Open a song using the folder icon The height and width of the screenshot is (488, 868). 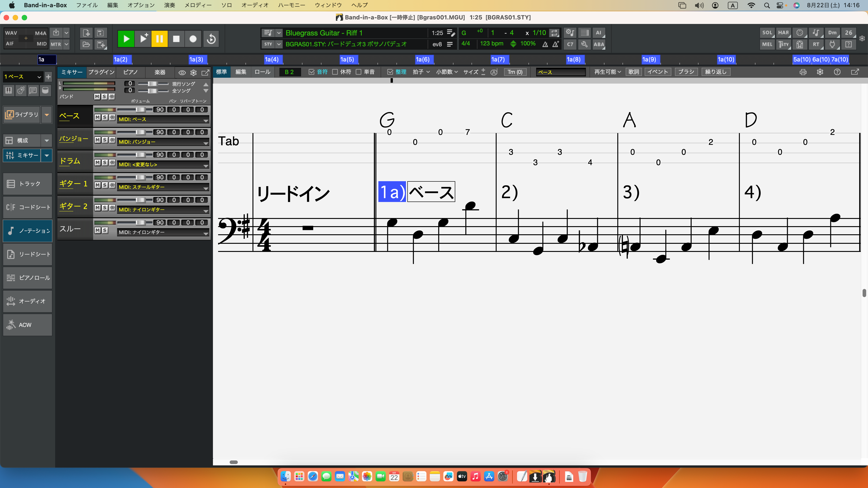(x=86, y=45)
